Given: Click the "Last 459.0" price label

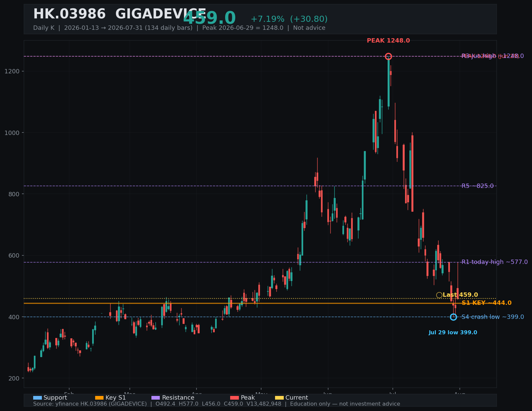Looking at the screenshot, I should coord(460,295).
